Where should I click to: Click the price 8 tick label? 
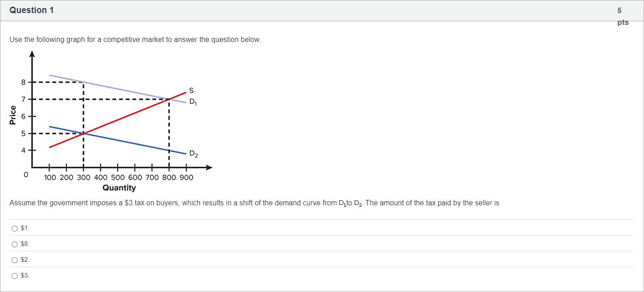[23, 82]
